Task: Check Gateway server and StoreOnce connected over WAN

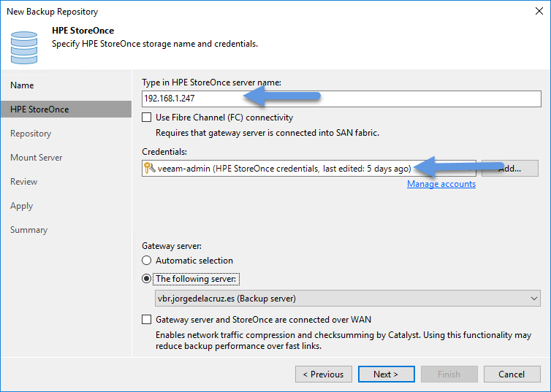Action: [x=147, y=319]
